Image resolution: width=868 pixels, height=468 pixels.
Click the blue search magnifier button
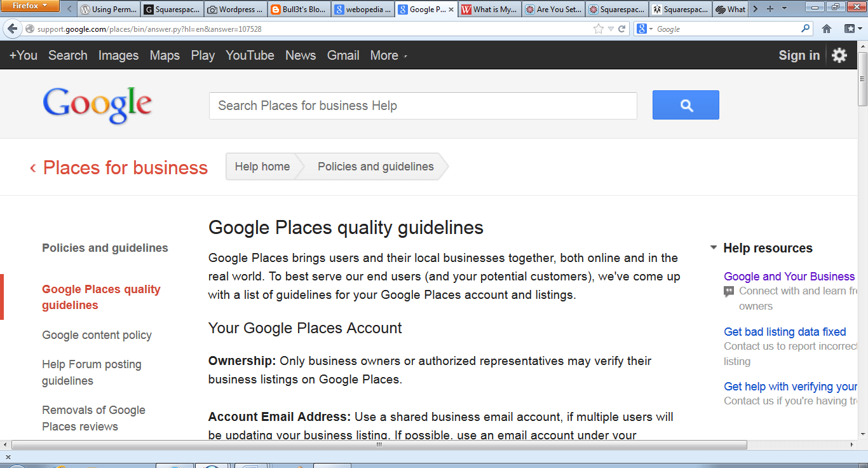(686, 105)
